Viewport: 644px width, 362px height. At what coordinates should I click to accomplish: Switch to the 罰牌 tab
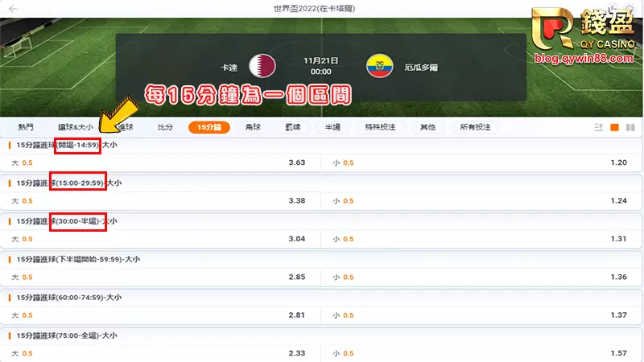293,127
